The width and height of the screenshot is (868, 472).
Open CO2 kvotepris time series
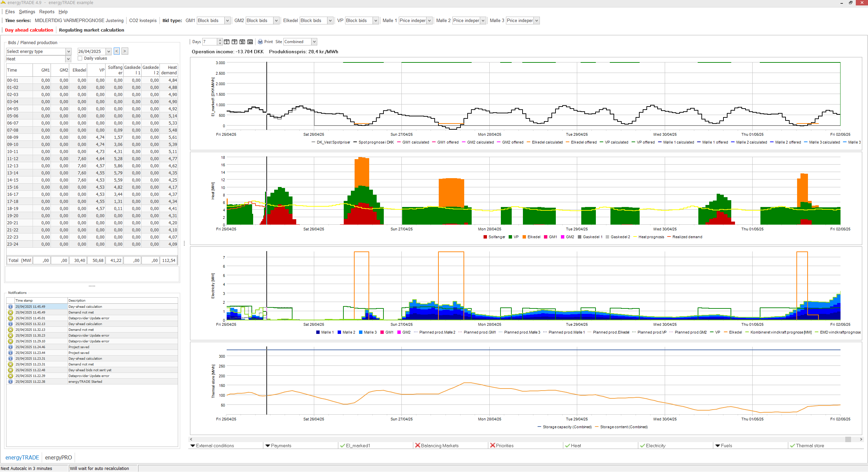[x=143, y=21]
